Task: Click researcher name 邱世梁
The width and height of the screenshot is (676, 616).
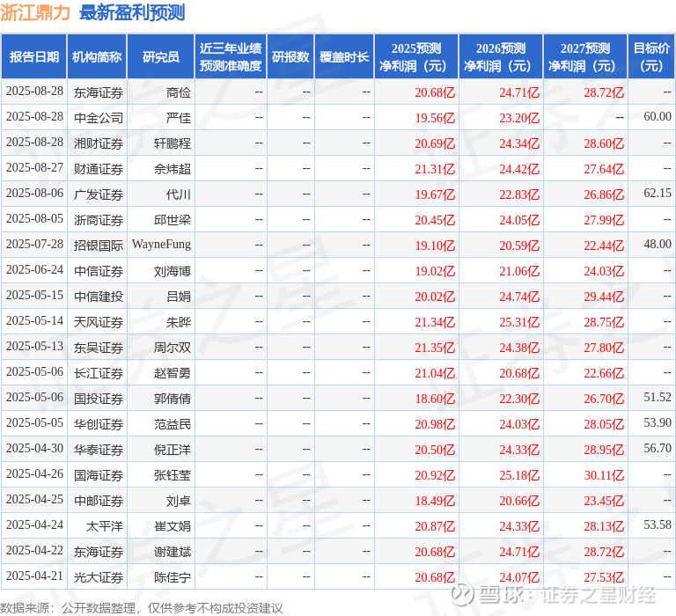Action: pyautogui.click(x=172, y=220)
